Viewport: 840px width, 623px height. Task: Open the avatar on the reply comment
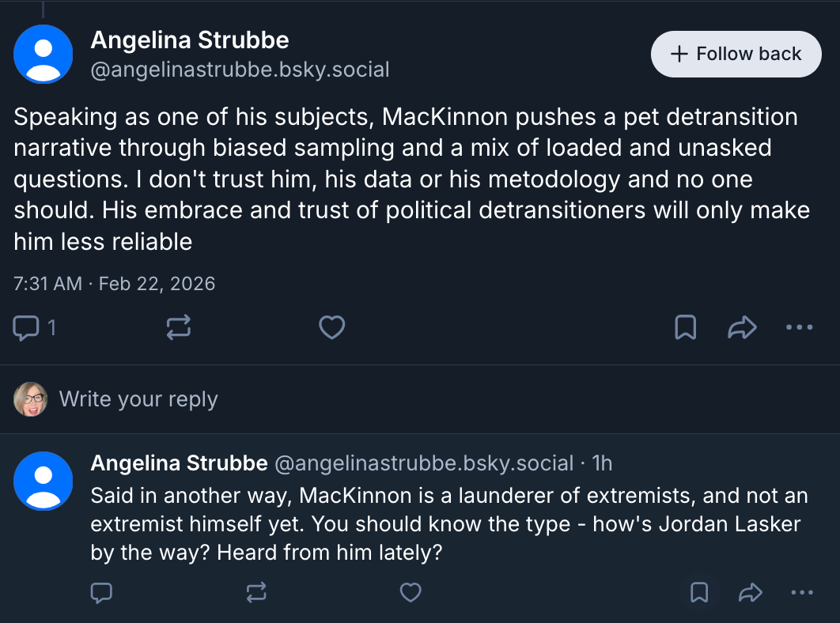click(x=44, y=481)
